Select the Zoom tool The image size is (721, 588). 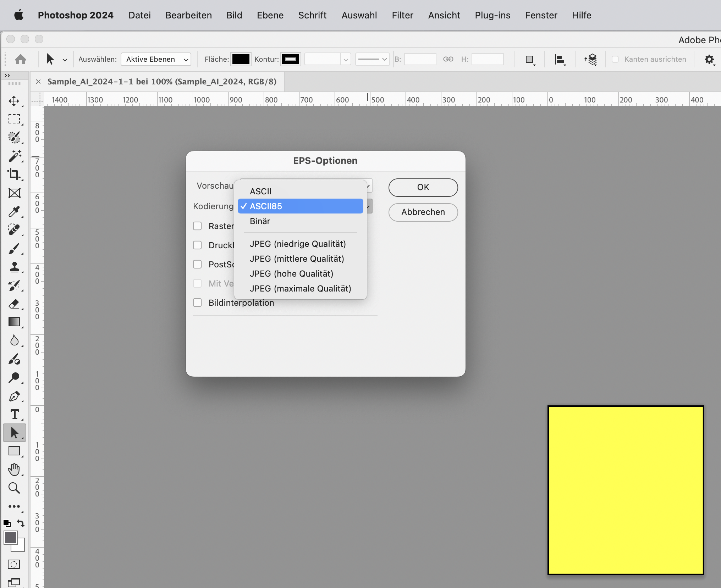click(14, 489)
